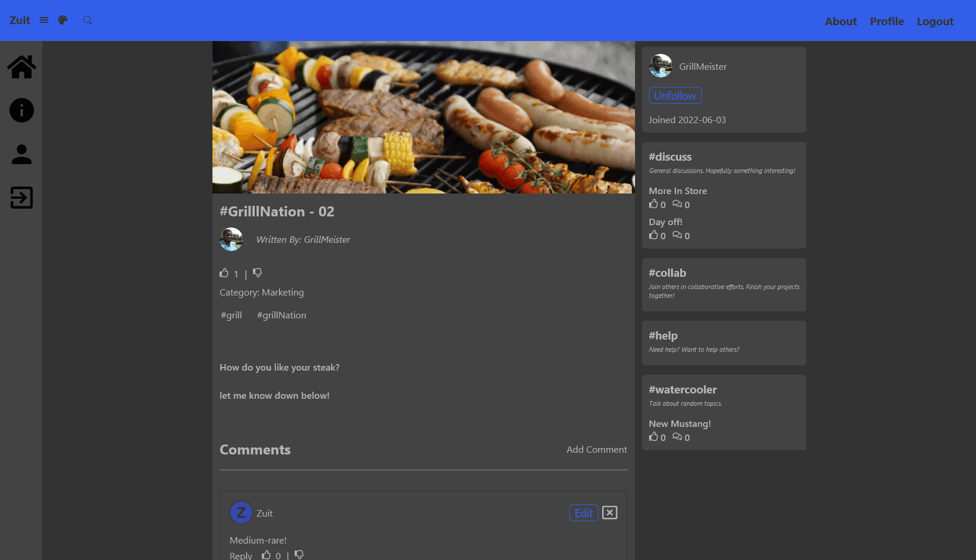Click the Category: Marketing text
Image resolution: width=976 pixels, height=560 pixels.
(x=262, y=292)
